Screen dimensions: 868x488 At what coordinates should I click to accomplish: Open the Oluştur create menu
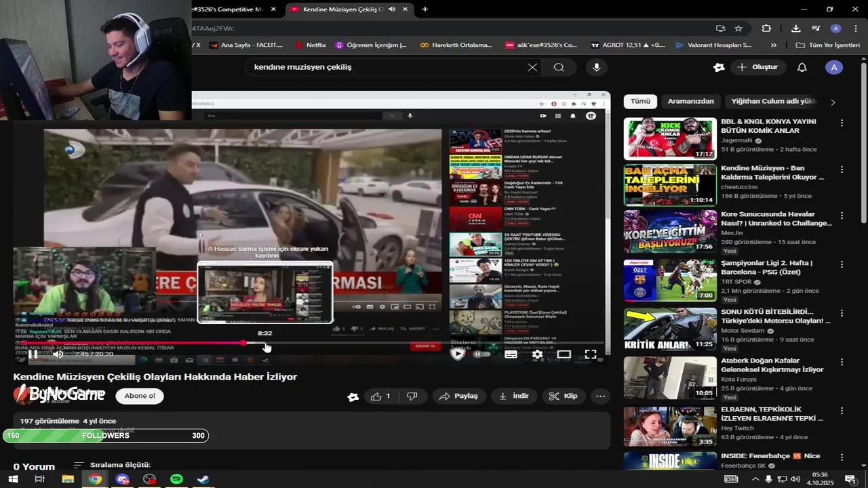[x=757, y=67]
